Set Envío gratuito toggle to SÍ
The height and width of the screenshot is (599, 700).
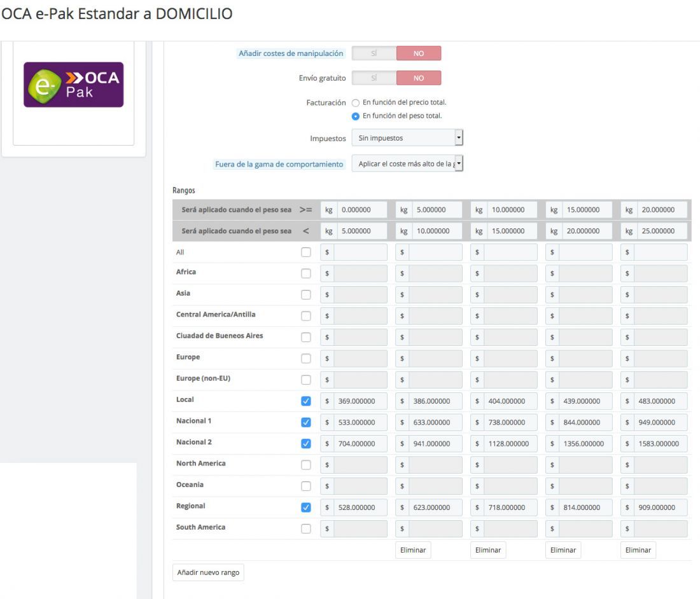click(x=374, y=78)
